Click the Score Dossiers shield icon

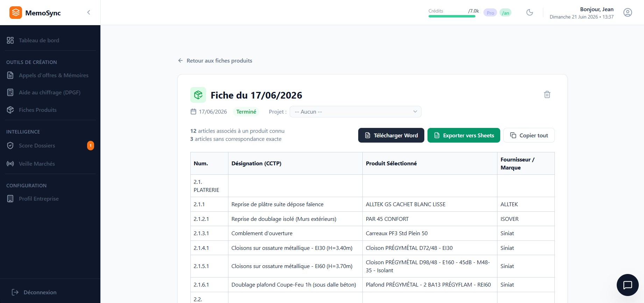(x=10, y=145)
